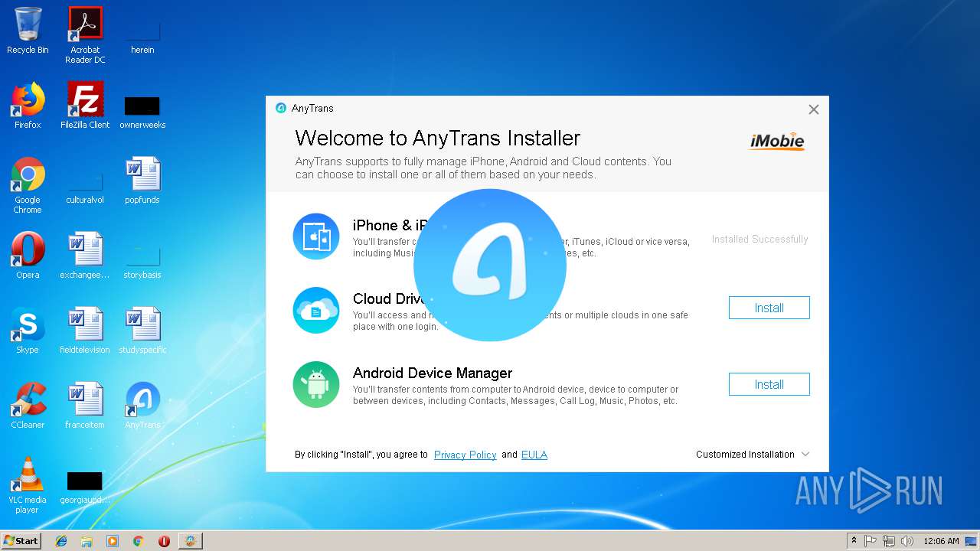This screenshot has width=980, height=551.
Task: Click the large AnyTrans logo splash
Action: [490, 265]
